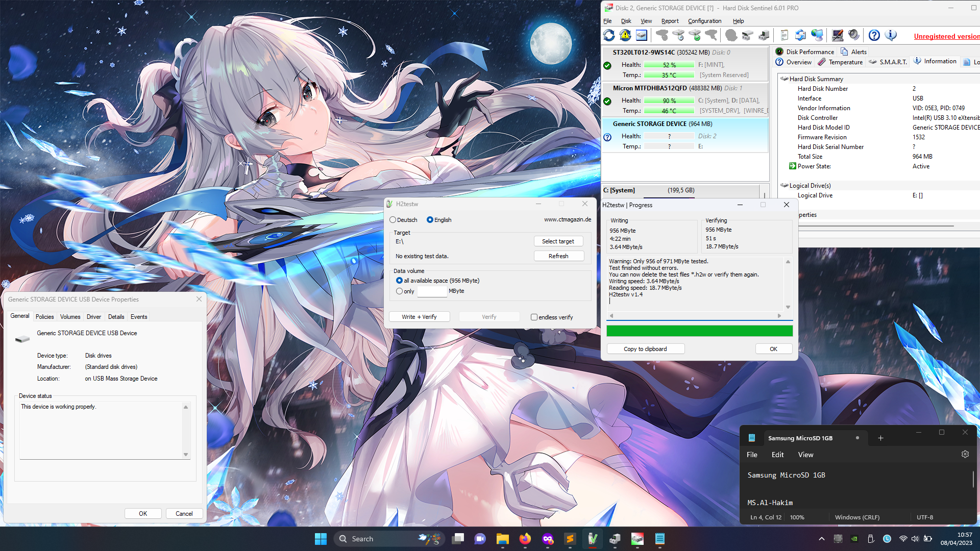The image size is (980, 551).
Task: Switch to the S.M.A.R.T. tab
Action: point(888,62)
